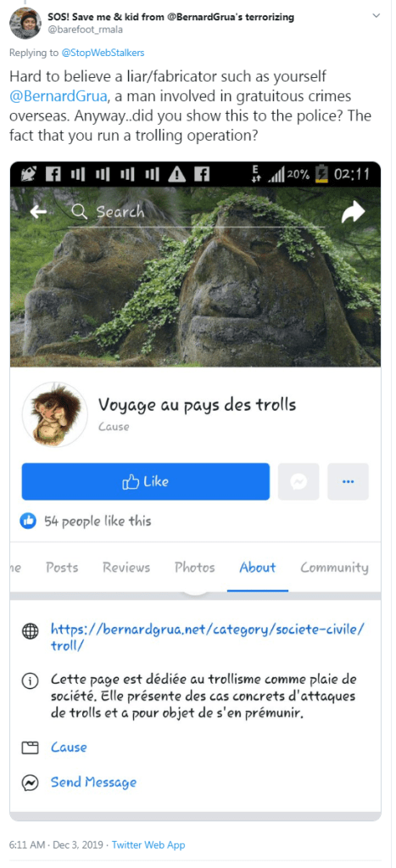Click the magnifier search icon

click(x=80, y=211)
